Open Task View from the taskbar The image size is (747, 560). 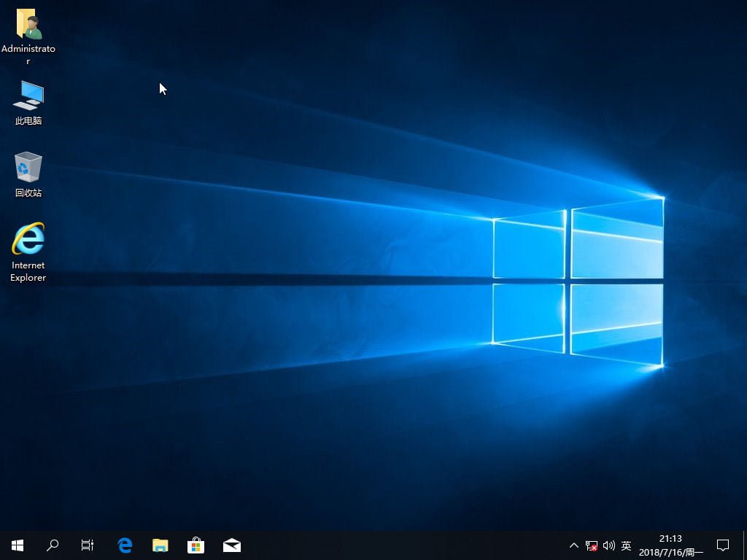click(88, 545)
